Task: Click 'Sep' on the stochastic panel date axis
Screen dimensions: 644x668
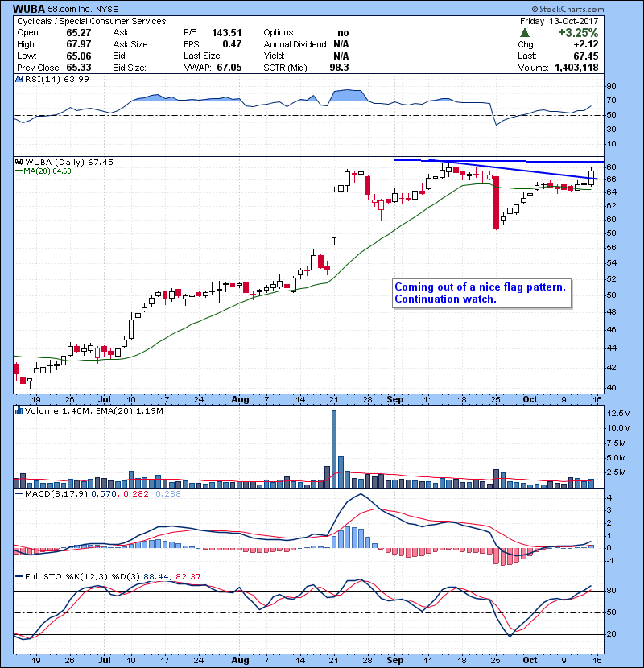Action: 395,660
